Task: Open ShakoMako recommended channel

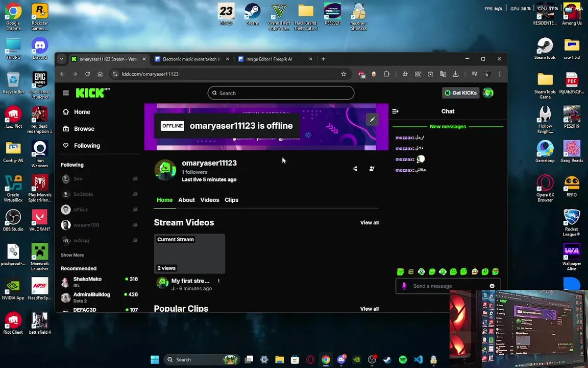Action: coord(100,282)
